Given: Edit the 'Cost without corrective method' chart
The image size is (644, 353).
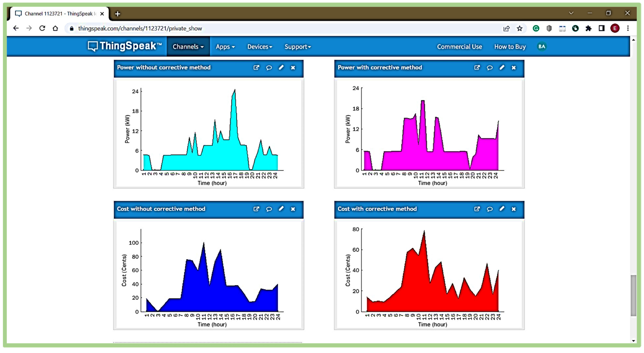Looking at the screenshot, I should point(281,209).
